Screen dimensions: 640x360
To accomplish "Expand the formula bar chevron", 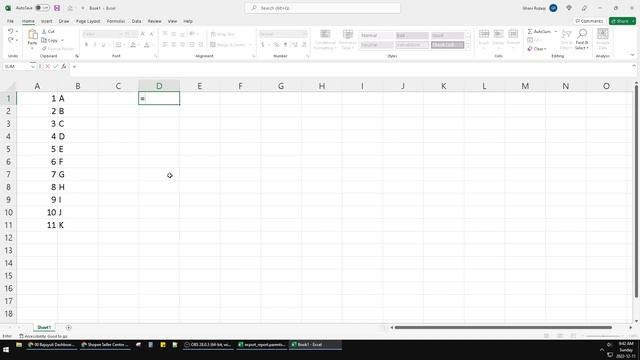I will [633, 66].
